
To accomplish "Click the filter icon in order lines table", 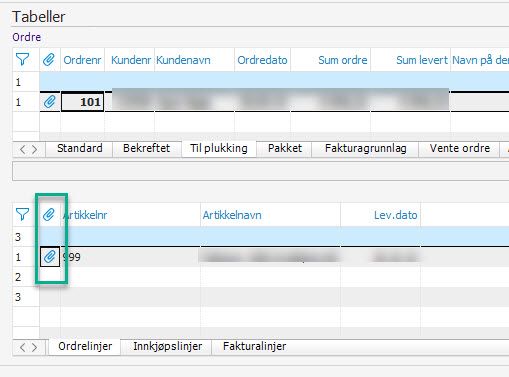I will pyautogui.click(x=22, y=214).
